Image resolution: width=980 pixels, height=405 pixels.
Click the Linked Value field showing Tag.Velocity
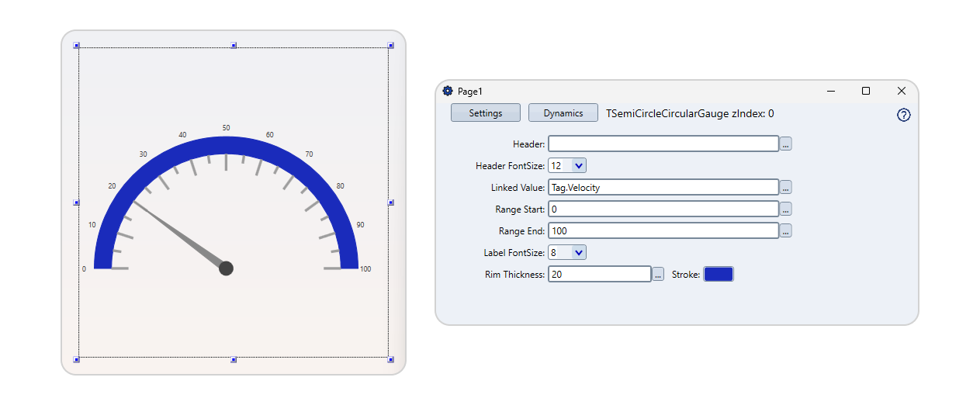[x=663, y=187]
